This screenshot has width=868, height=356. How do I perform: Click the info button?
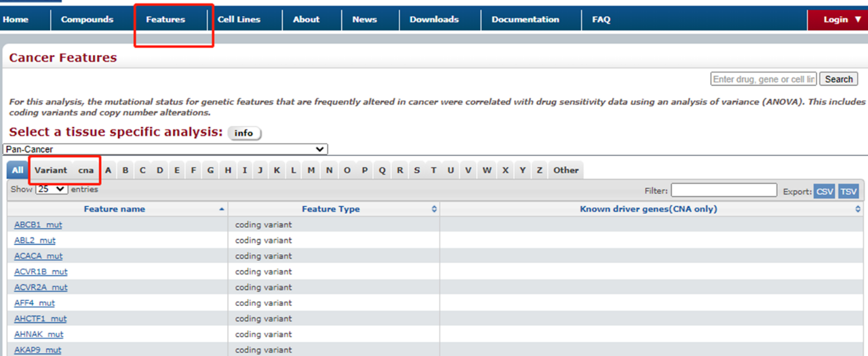coord(244,133)
